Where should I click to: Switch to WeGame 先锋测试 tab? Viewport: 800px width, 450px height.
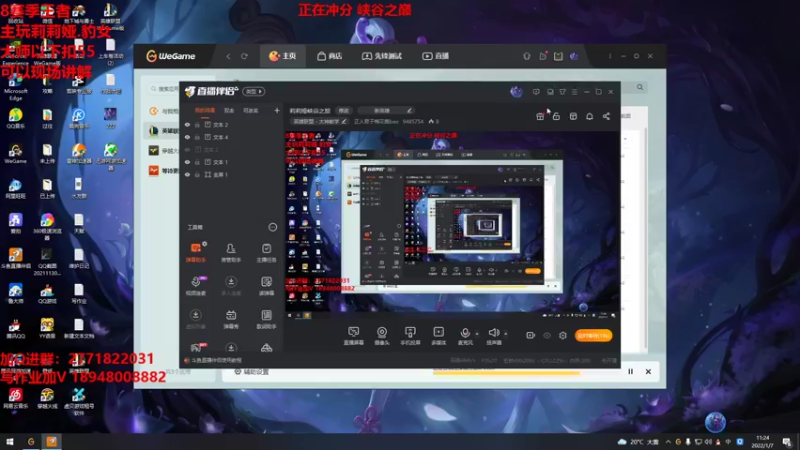[382, 56]
